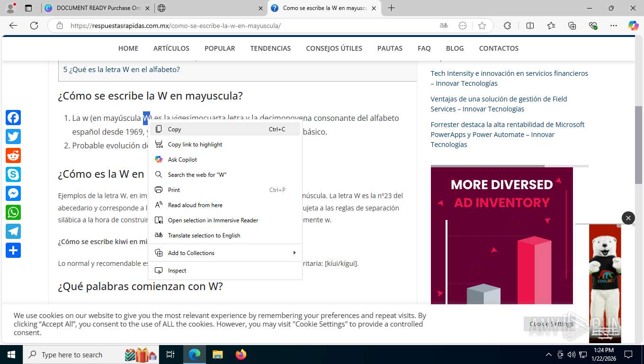Click the MORE DIVERSED AD INVENTORY banner
The height and width of the screenshot is (364, 644).
coord(502,236)
